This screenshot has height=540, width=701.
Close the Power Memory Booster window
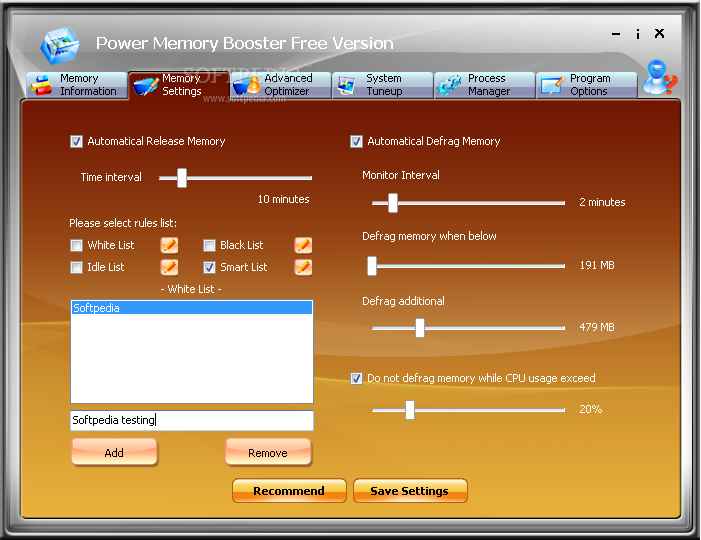(659, 34)
